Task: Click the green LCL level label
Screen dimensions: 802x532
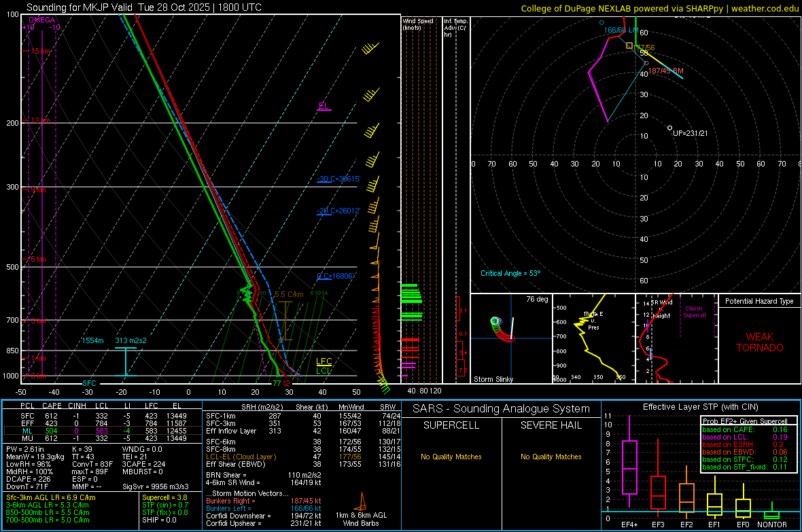Action: pos(324,370)
